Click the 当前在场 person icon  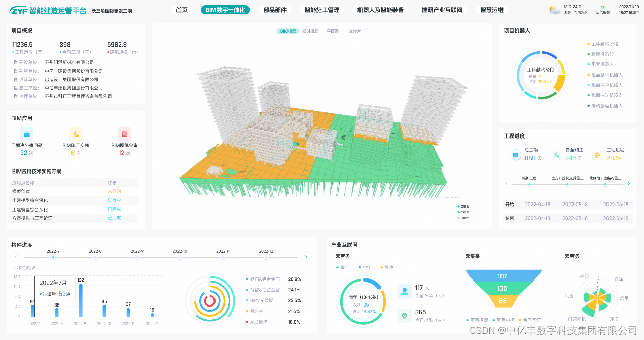(404, 291)
